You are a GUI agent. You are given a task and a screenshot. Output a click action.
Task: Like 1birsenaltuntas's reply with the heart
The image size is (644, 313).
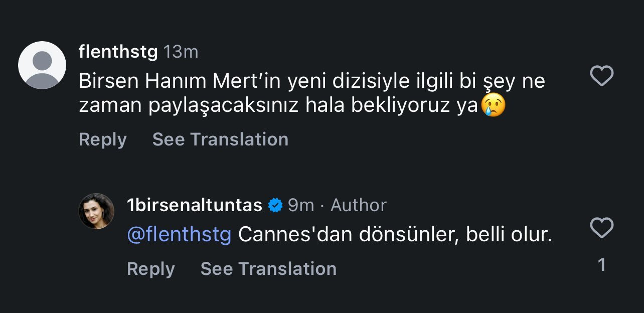tap(601, 228)
